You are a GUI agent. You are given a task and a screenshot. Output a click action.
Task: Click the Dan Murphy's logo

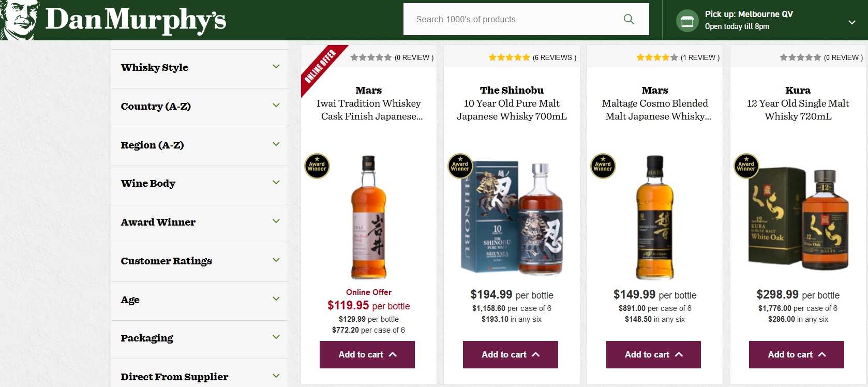point(114,20)
